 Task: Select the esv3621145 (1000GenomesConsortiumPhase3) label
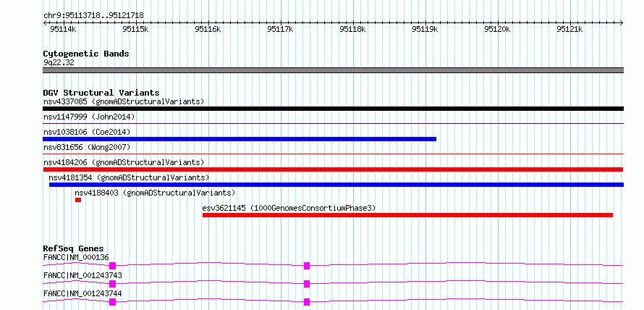coord(289,209)
